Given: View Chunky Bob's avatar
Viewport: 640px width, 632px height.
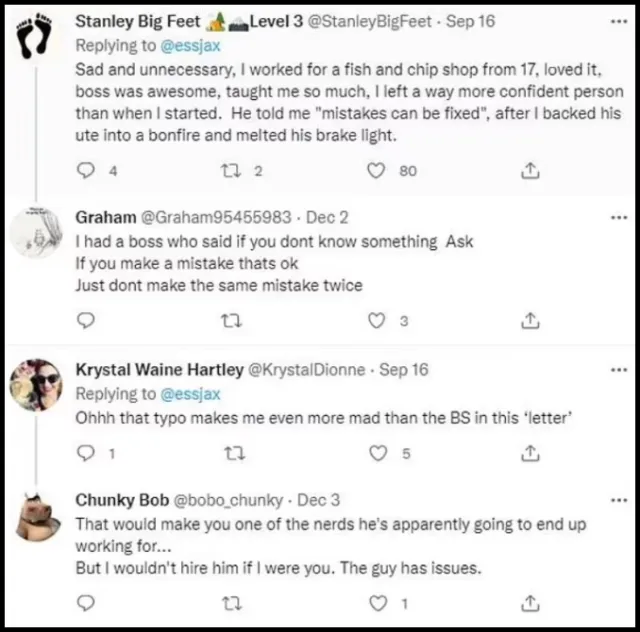Looking at the screenshot, I should [36, 515].
